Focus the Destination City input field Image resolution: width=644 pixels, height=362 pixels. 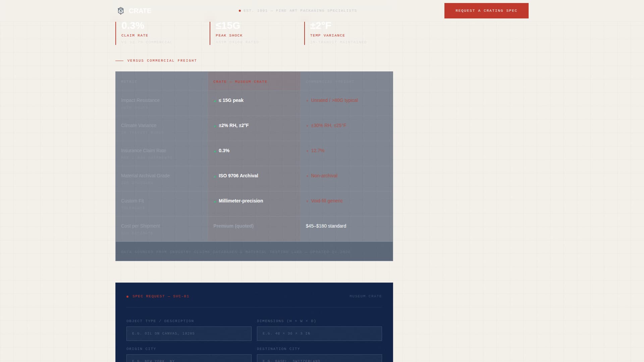click(x=319, y=358)
